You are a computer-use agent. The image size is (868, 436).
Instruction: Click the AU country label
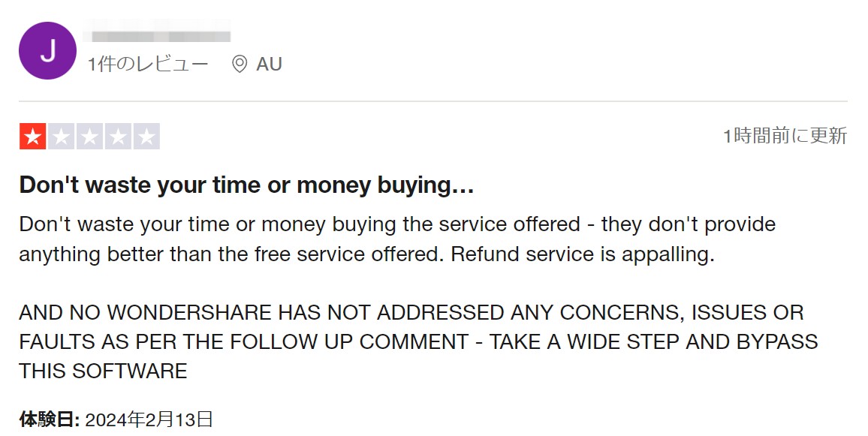269,65
